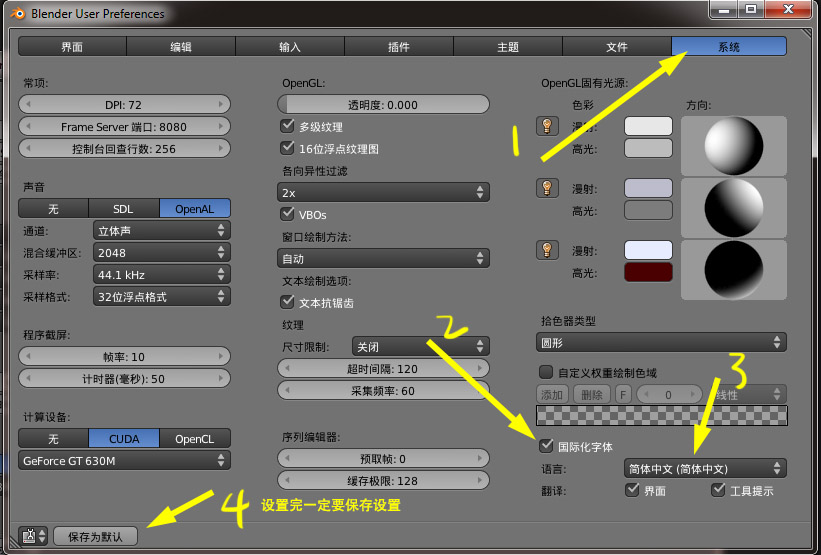
Task: Toggle the 16位浮点纹理图 checkbox
Action: [x=287, y=148]
